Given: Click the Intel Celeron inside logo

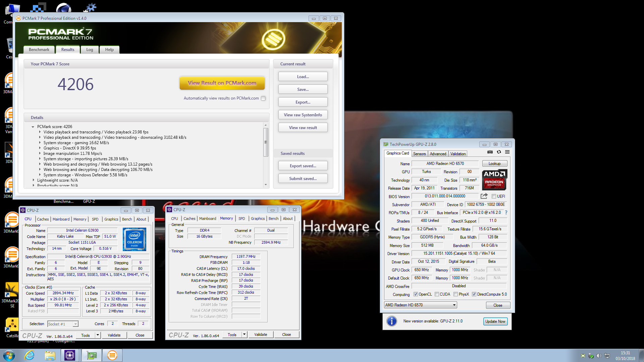Looking at the screenshot, I should [x=135, y=239].
